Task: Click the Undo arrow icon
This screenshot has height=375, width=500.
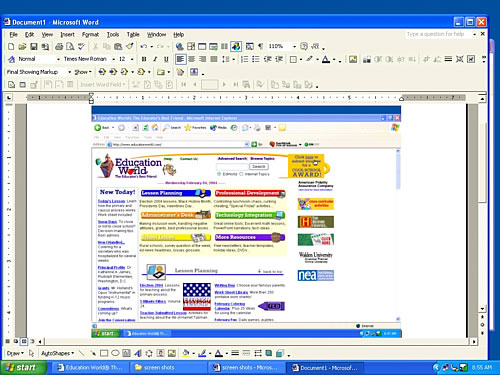Action: (x=144, y=47)
